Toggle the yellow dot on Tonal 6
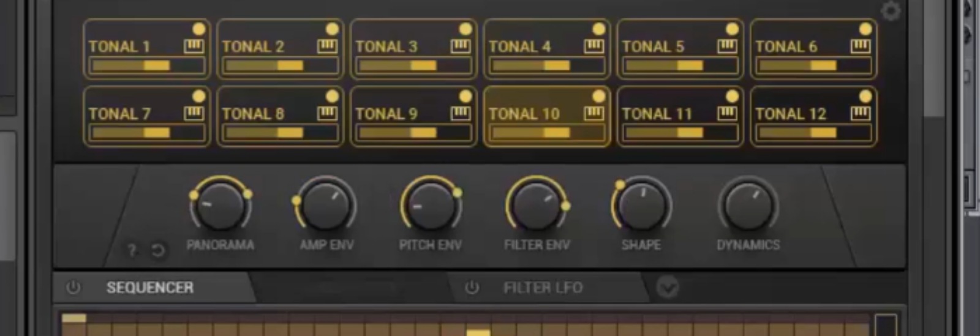Screen dimensions: 980x336 click(865, 29)
